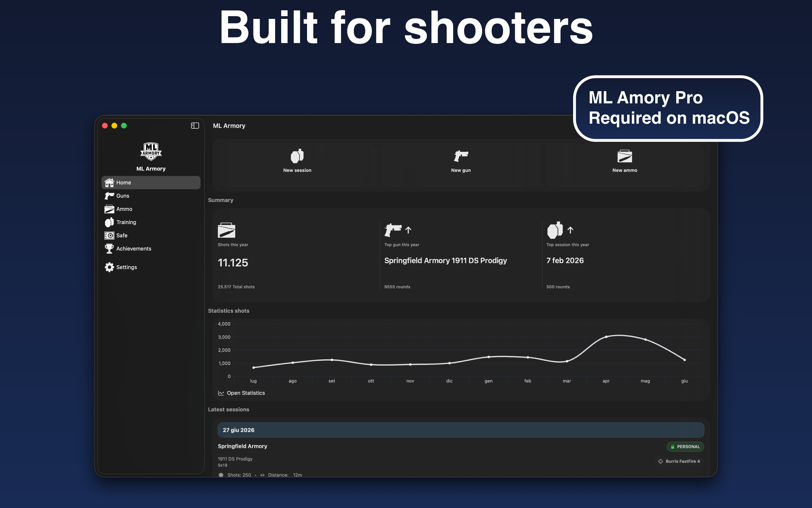Click the Shots this year ammo icon

tap(226, 230)
